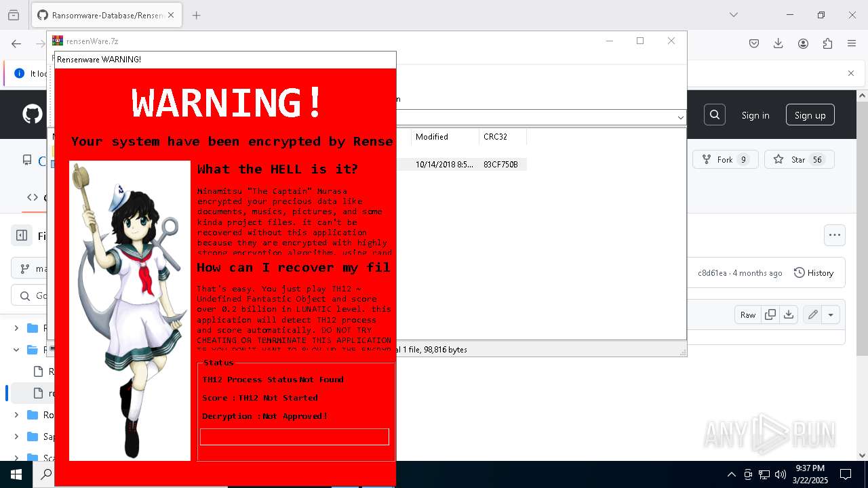
Task: Select the 10/14/2018 modified date cell
Action: pos(444,164)
